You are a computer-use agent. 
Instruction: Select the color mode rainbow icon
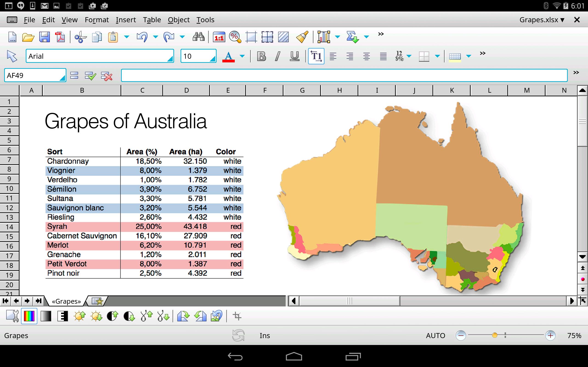point(29,316)
